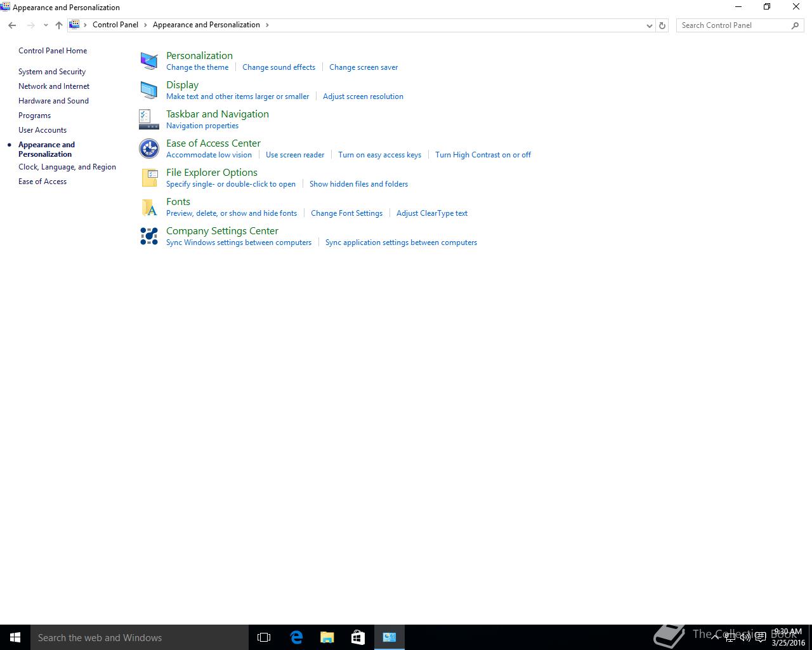Open File Explorer from the taskbar
Image resolution: width=812 pixels, height=650 pixels.
point(327,637)
